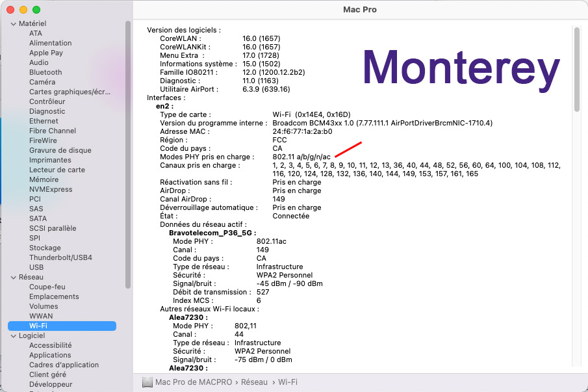
Task: Click the computer icon in path bar
Action: coord(147,382)
